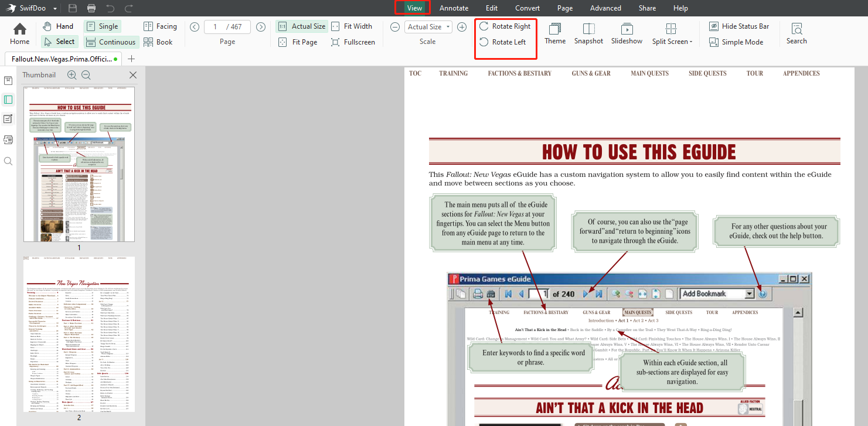Viewport: 868px width, 426px height.
Task: Go to next page arrow
Action: point(261,27)
